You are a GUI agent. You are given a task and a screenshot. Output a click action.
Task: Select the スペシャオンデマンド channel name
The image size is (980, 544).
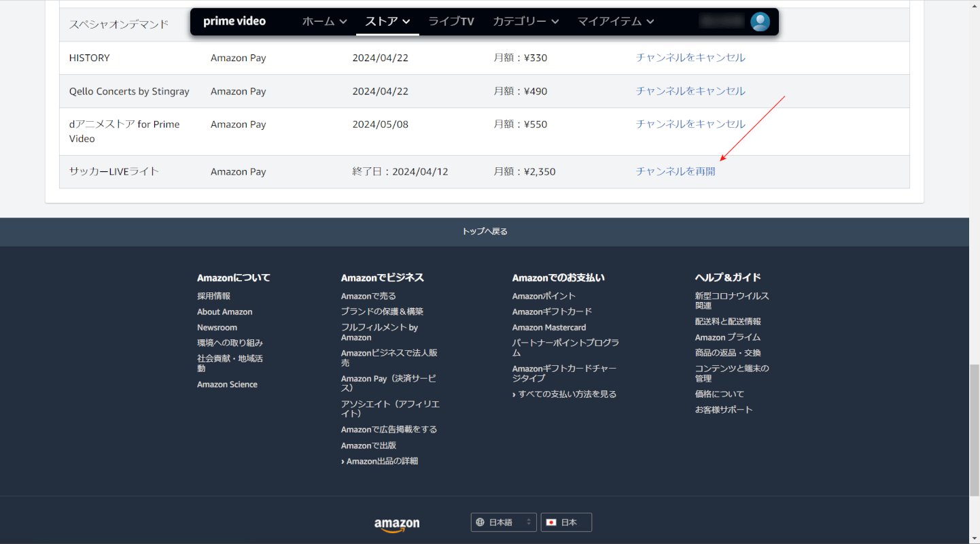119,24
